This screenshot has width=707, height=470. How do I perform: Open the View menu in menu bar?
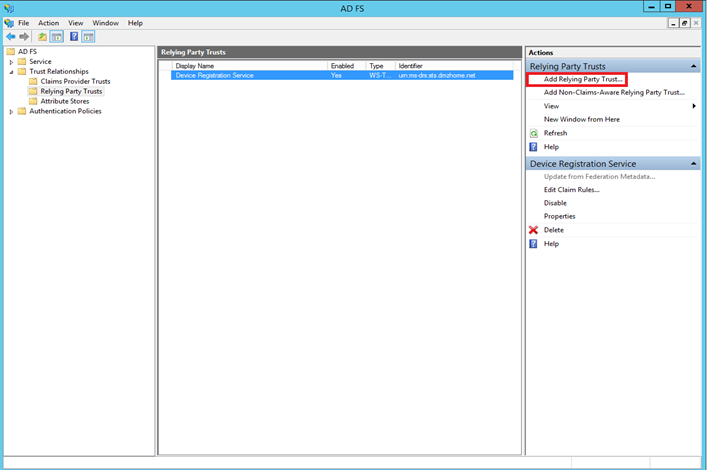click(x=76, y=23)
